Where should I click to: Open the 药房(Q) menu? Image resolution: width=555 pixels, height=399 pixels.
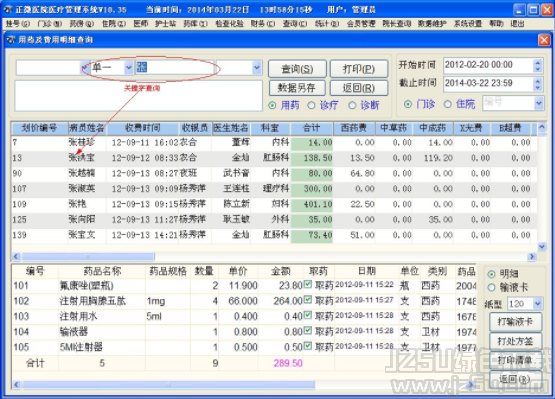pos(82,24)
